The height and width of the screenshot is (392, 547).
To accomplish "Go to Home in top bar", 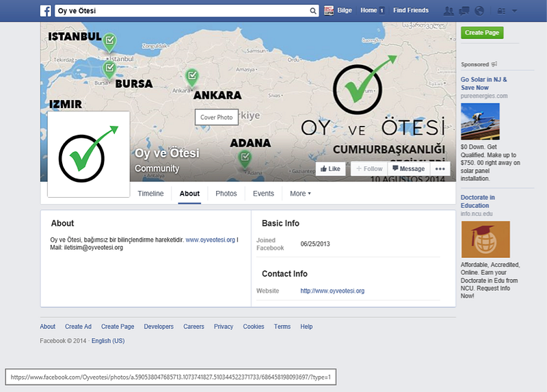I will [369, 10].
